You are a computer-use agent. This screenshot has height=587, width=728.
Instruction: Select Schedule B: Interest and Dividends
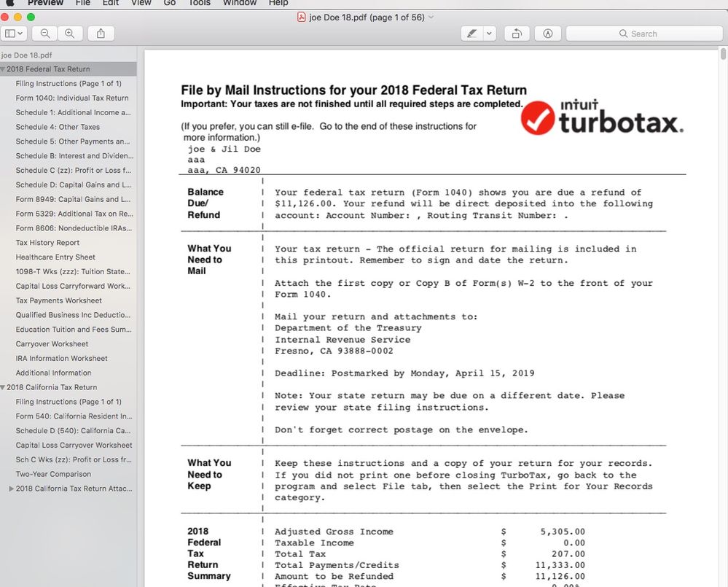point(74,155)
